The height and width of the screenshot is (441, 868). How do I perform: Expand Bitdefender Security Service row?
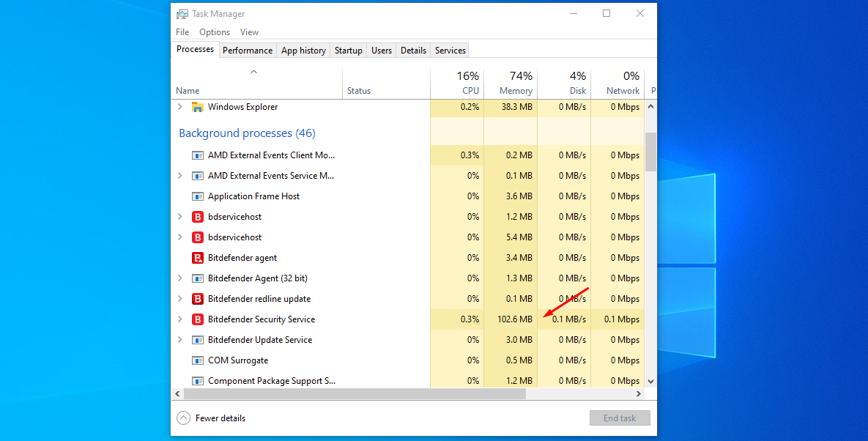coord(180,319)
